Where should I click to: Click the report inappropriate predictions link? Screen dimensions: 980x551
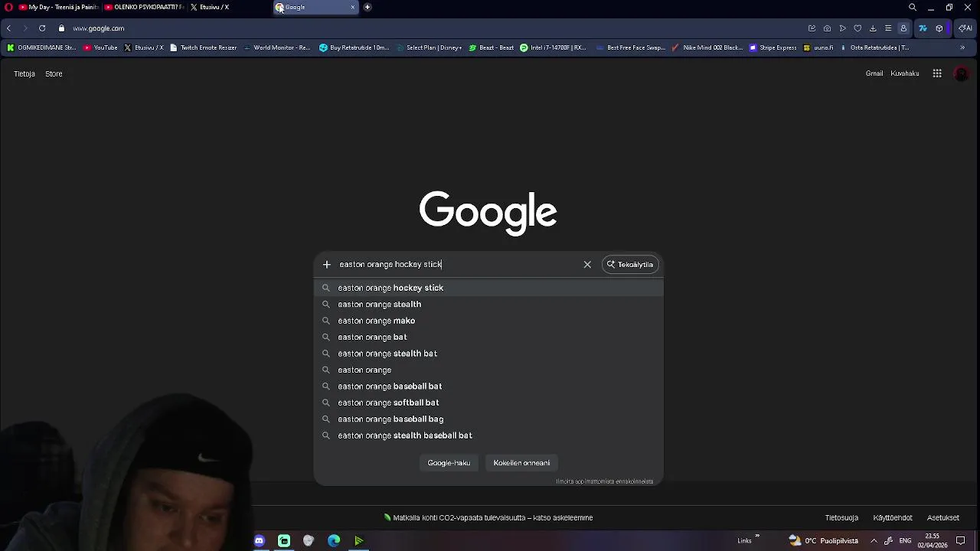tap(605, 481)
